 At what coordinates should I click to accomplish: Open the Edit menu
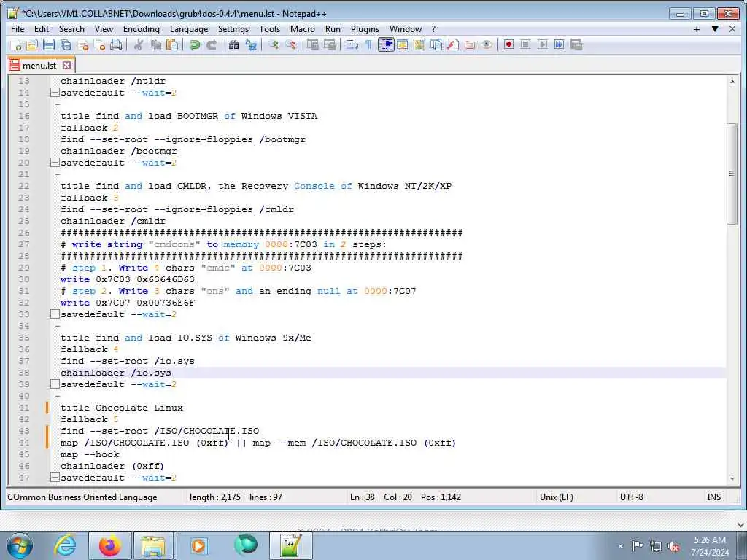point(42,29)
